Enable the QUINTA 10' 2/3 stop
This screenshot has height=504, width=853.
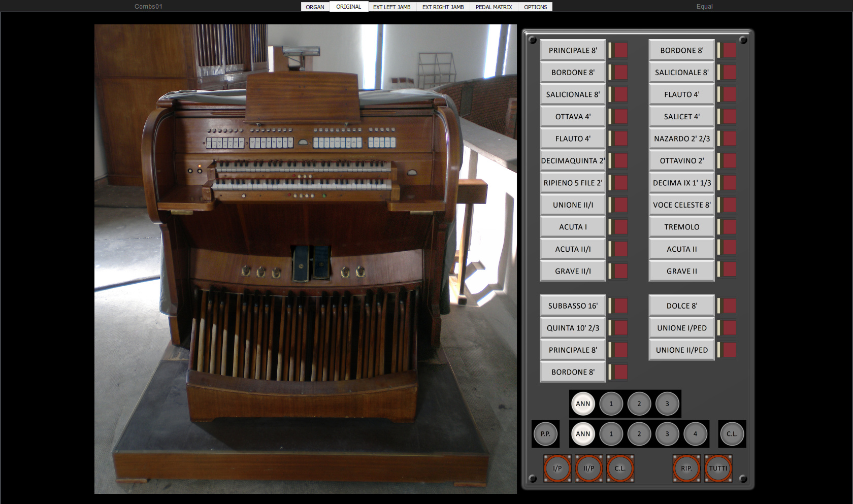coord(573,328)
